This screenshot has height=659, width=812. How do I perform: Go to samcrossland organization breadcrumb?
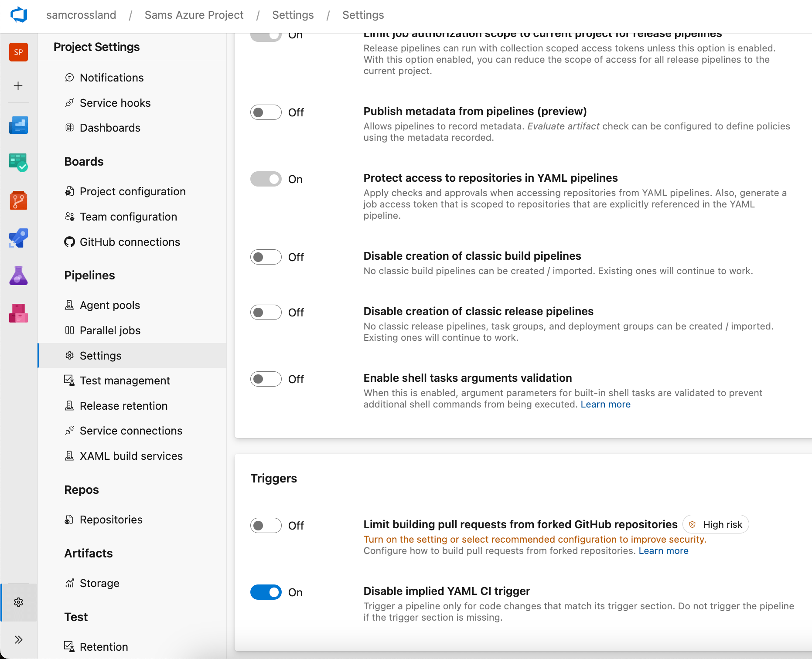point(81,15)
